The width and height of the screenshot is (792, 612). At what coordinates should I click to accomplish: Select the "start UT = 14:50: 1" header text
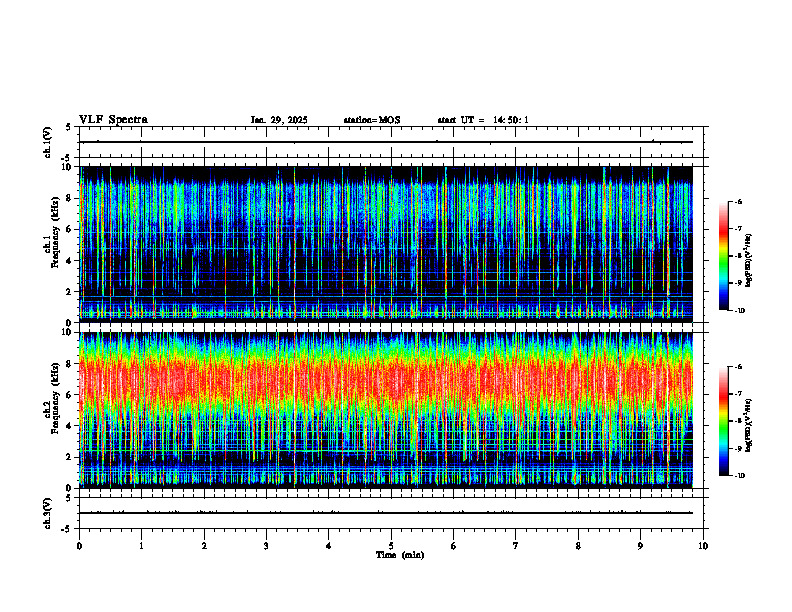click(483, 120)
